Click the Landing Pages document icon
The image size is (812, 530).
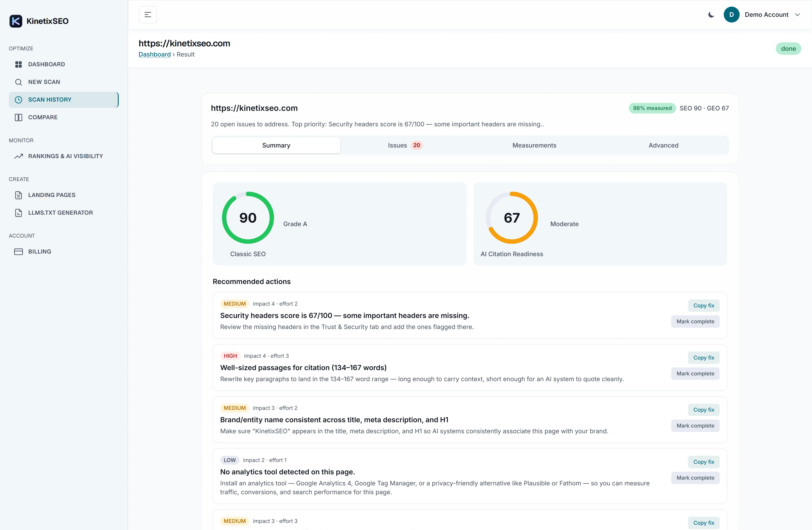tap(18, 195)
